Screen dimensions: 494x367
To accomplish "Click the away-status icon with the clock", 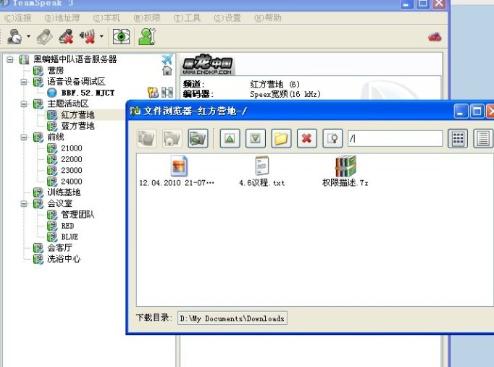I will pos(15,36).
